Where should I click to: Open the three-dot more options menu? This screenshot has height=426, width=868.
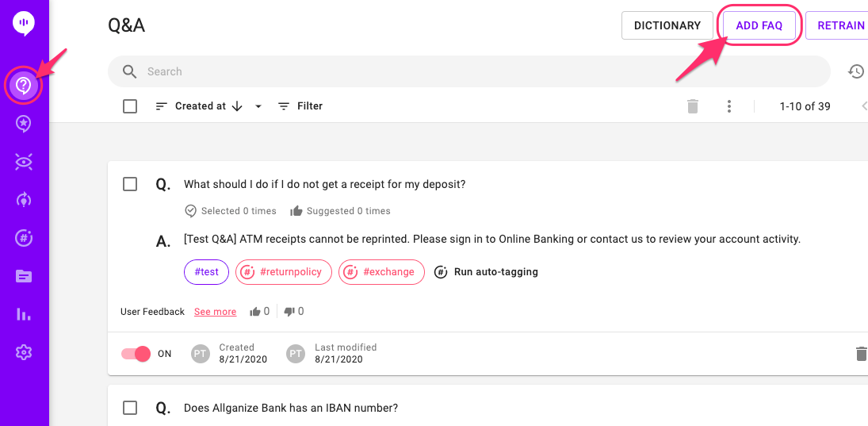(x=728, y=106)
